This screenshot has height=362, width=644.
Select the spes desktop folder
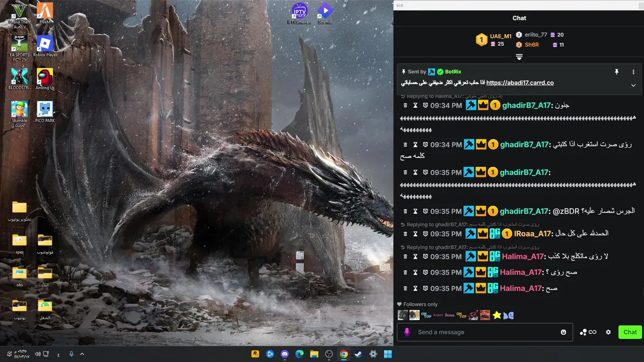coord(19,244)
